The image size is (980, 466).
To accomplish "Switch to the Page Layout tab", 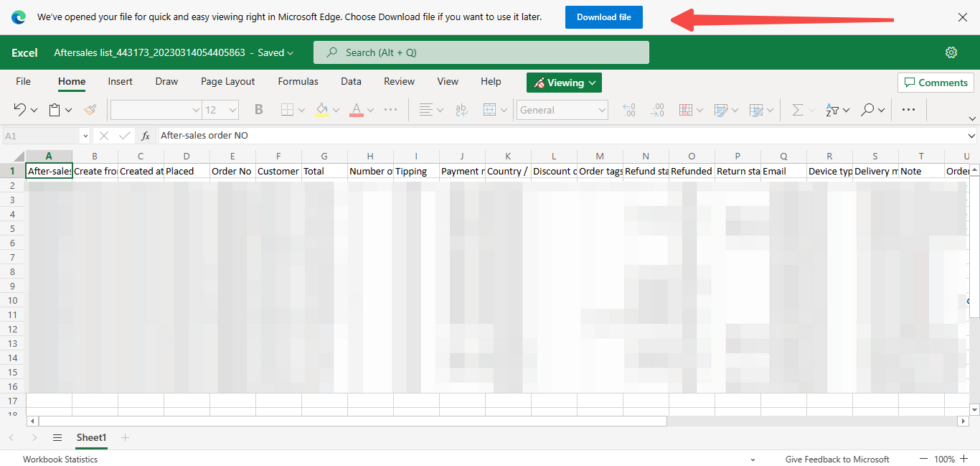I will (x=228, y=82).
